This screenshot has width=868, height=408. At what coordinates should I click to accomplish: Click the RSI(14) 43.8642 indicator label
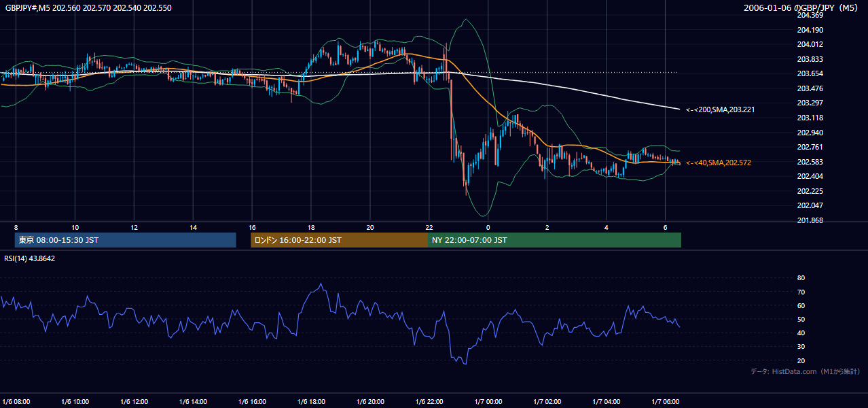click(x=30, y=258)
